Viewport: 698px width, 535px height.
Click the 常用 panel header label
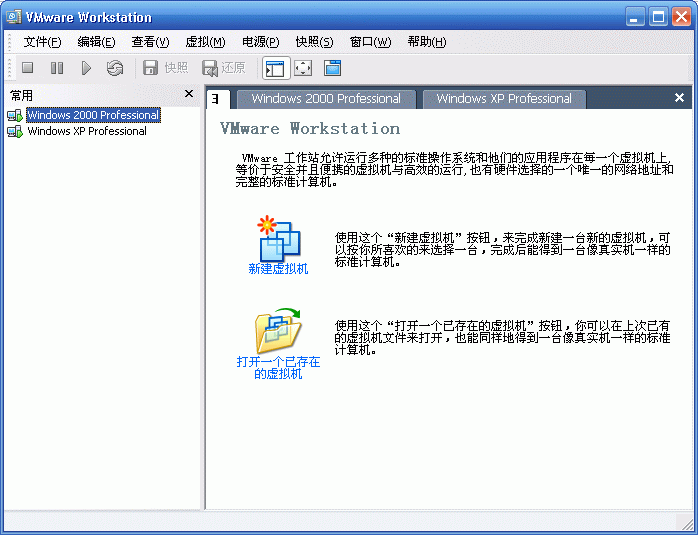[x=21, y=95]
